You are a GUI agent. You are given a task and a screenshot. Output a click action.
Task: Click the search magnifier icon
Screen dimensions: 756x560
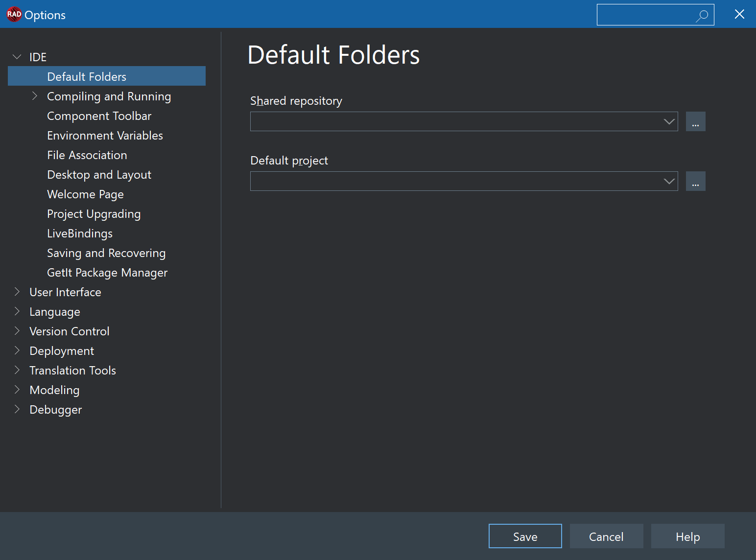(702, 16)
